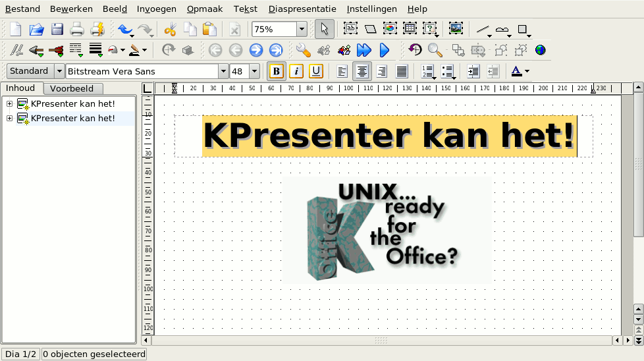644x361 pixels.
Task: Click the Save (floppy disk) icon
Action: [57, 29]
